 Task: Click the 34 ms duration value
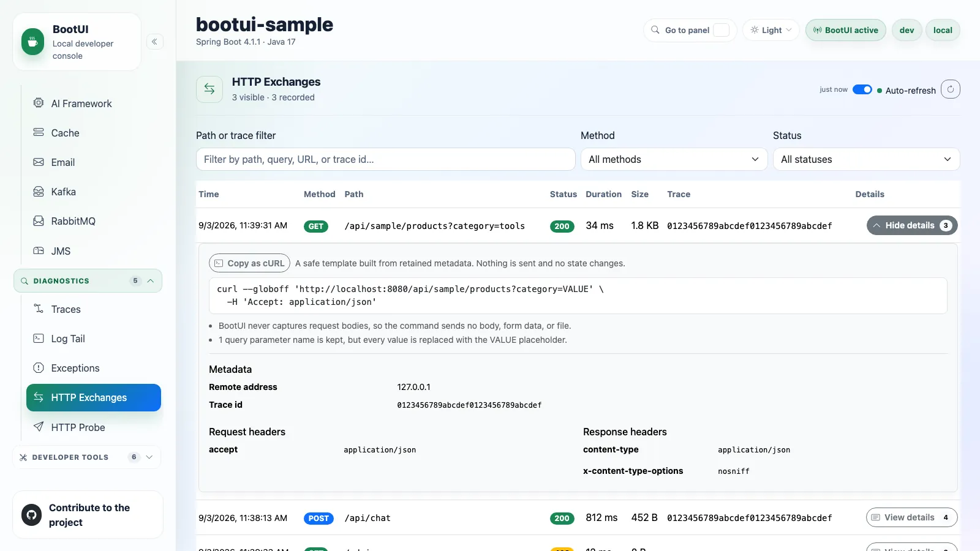pos(600,225)
